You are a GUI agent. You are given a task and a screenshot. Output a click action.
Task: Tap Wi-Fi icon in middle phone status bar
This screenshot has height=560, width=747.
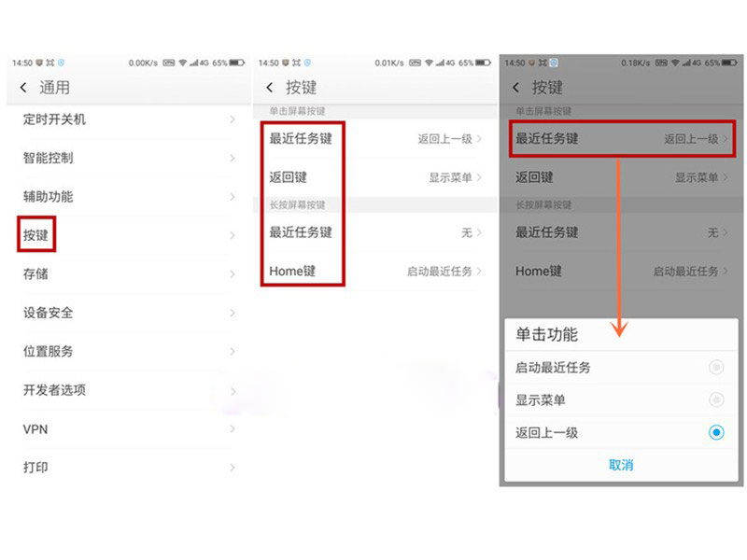coord(429,63)
